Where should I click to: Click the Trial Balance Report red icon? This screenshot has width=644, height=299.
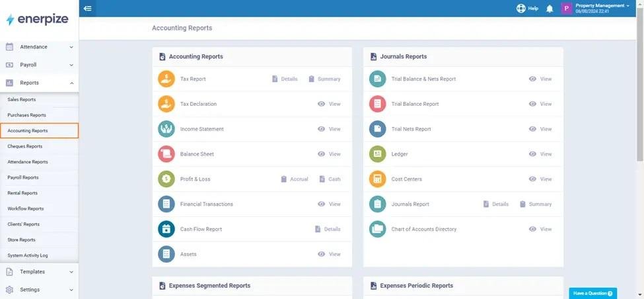[377, 104]
